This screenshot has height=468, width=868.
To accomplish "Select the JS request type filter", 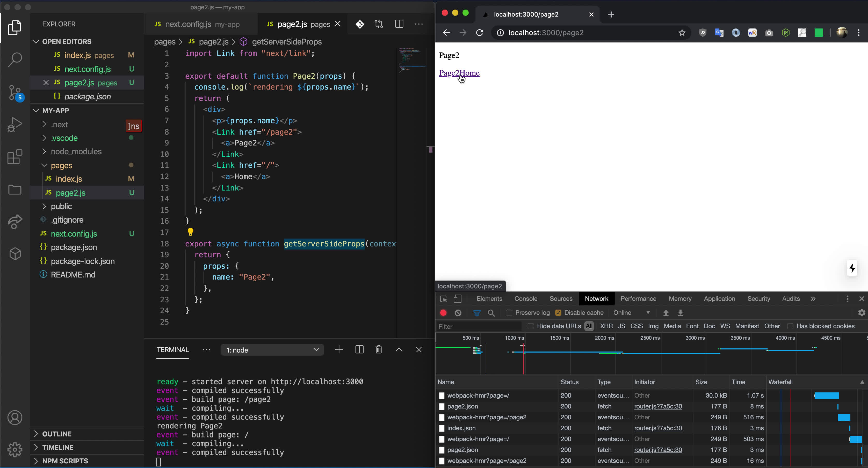I will point(622,326).
